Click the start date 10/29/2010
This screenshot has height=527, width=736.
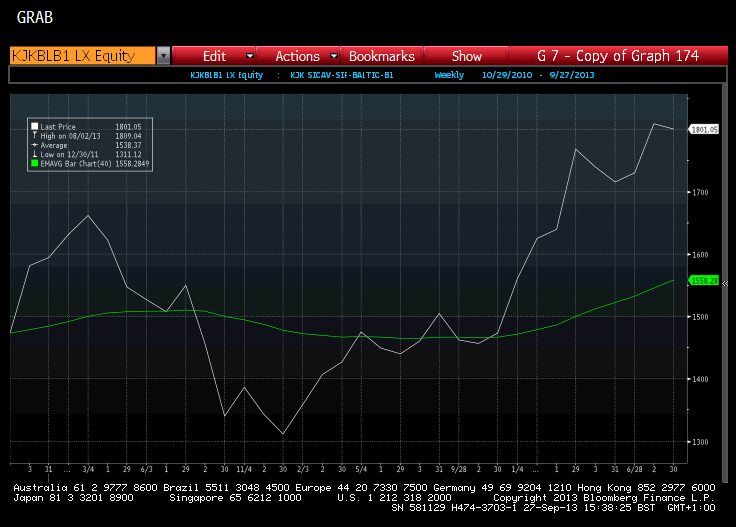point(502,75)
